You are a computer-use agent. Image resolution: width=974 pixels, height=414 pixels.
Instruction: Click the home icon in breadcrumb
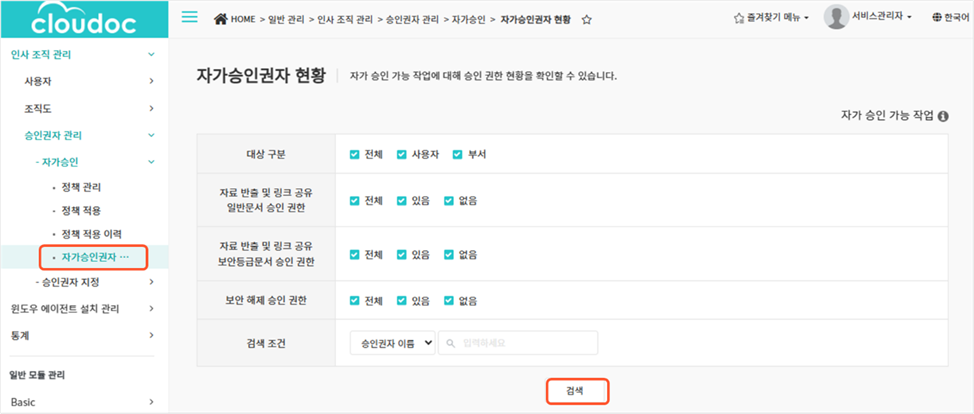[x=220, y=19]
